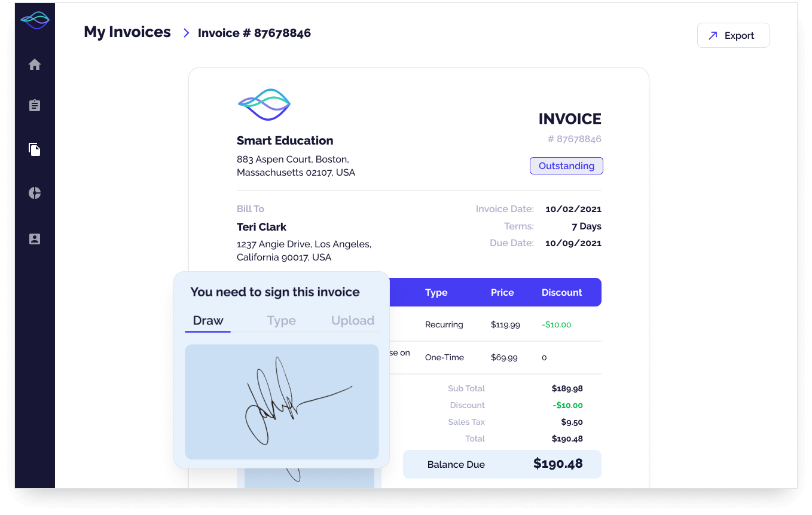Open the pie chart reports icon
The height and width of the screenshot is (515, 812).
[35, 193]
